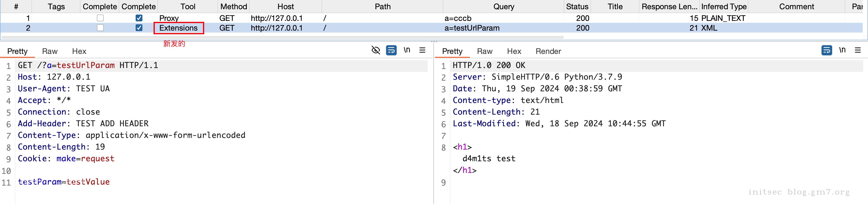Open request panel hamburger options menu
The height and width of the screenshot is (204, 868).
[422, 50]
